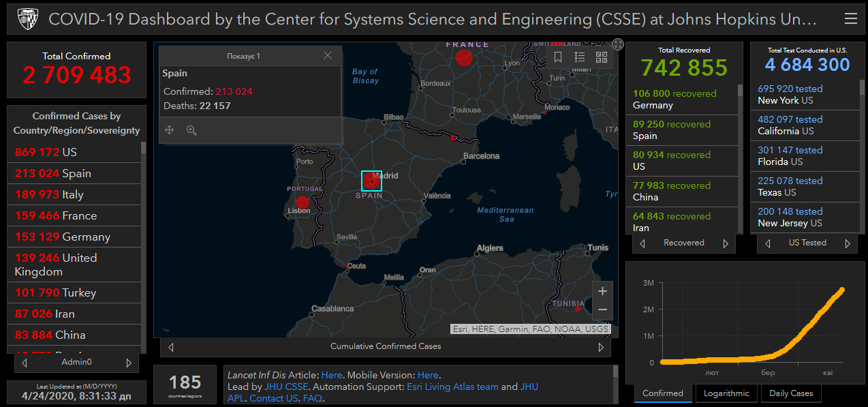The height and width of the screenshot is (407, 868).
Task: Select the Madrid highlighted case marker
Action: [371, 181]
